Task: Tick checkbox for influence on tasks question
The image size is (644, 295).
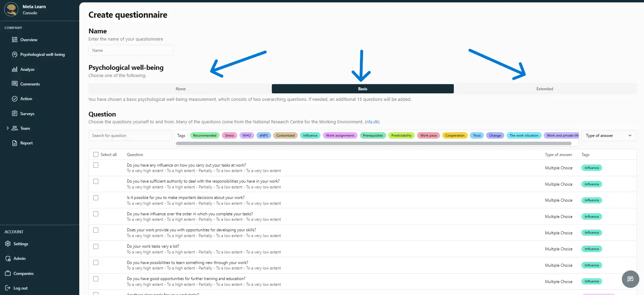Action: click(x=96, y=165)
